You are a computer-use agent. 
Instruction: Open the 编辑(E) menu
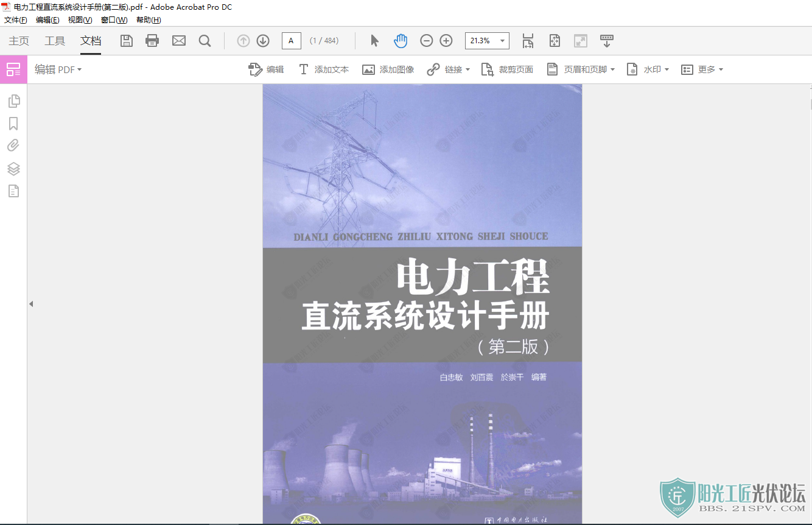coord(47,20)
